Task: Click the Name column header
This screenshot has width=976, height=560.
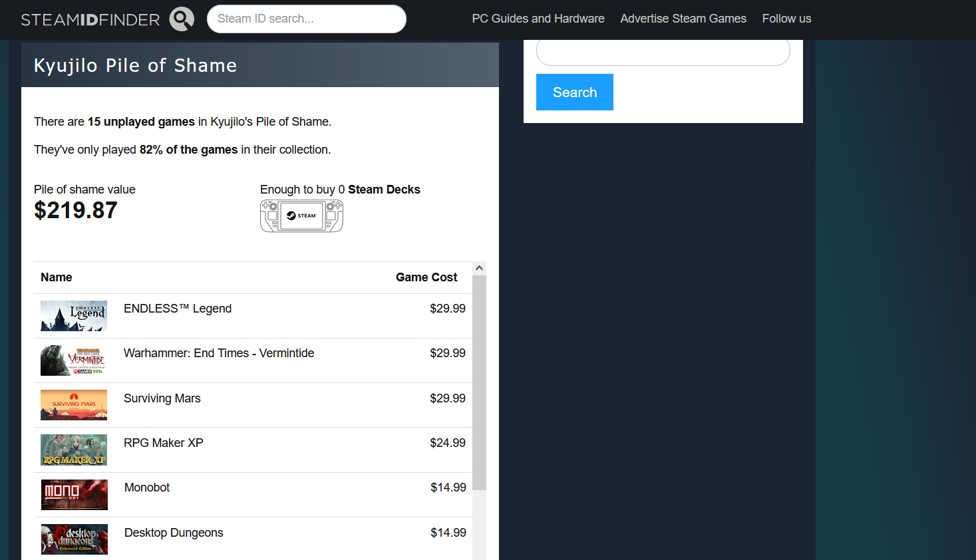Action: tap(57, 277)
